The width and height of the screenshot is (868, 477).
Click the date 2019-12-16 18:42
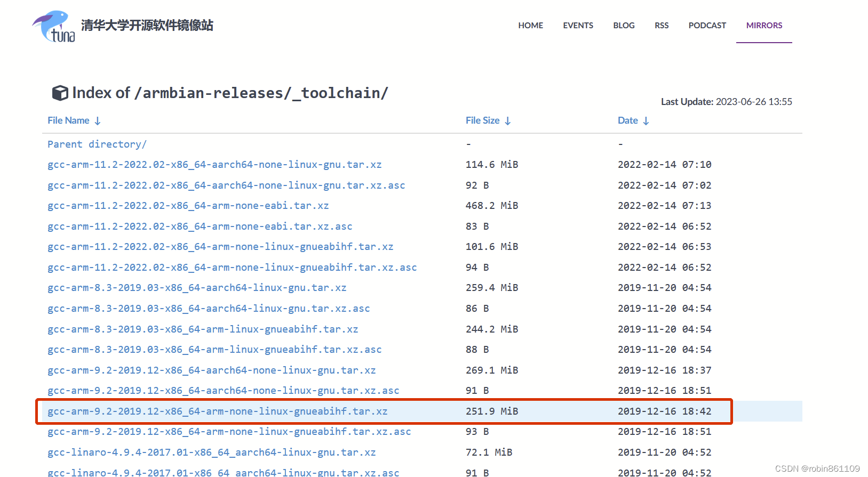click(x=665, y=411)
